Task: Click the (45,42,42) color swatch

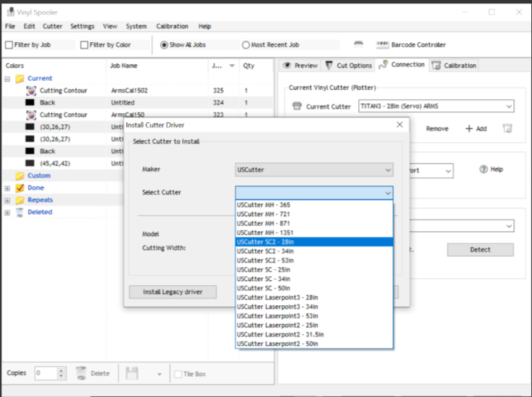Action: coord(30,164)
